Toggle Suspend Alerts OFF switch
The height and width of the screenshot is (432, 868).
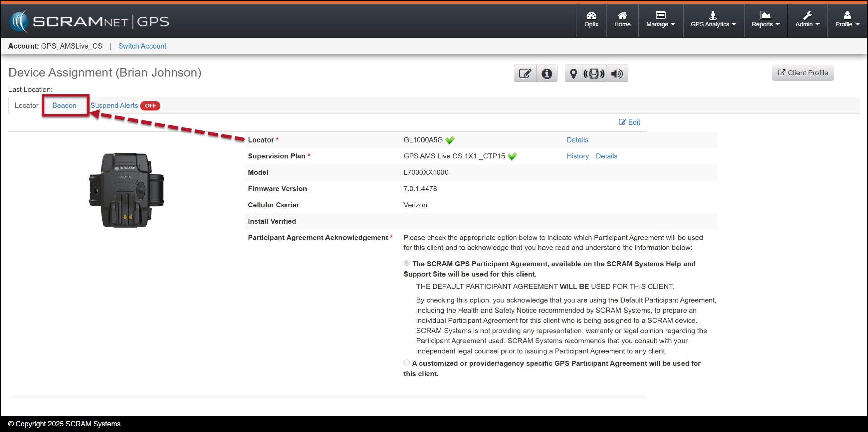click(150, 106)
